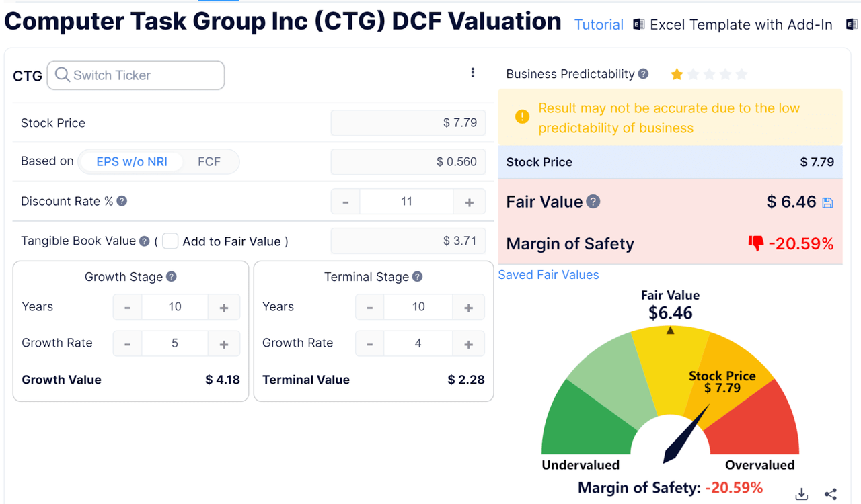Decrease Growth Stage Growth Rate
861x504 pixels.
128,343
